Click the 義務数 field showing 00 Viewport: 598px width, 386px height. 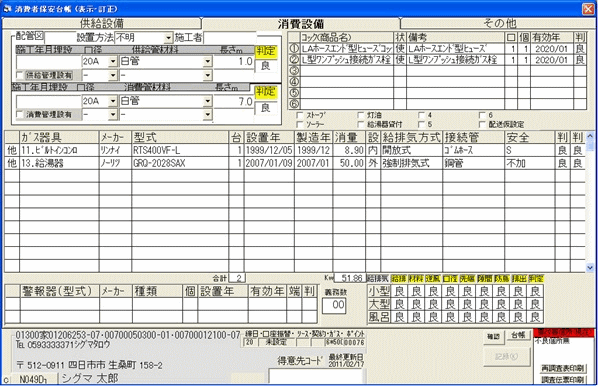click(334, 305)
